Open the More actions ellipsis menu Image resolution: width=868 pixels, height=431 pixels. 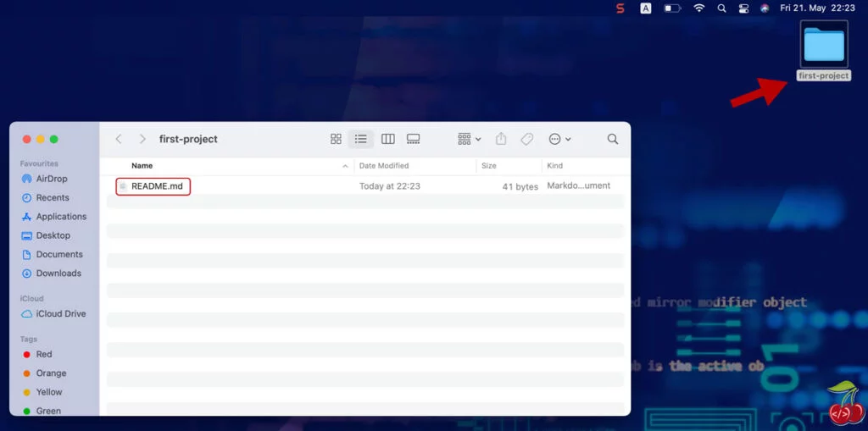click(x=559, y=139)
